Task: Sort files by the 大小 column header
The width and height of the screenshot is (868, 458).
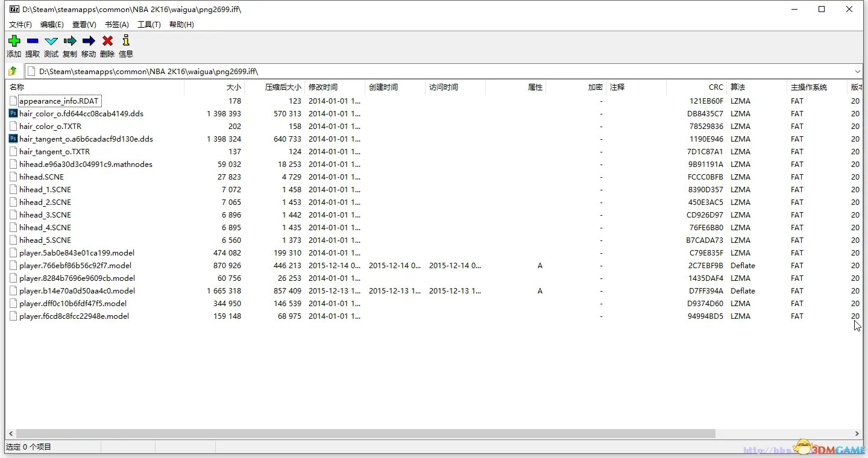Action: (x=234, y=87)
